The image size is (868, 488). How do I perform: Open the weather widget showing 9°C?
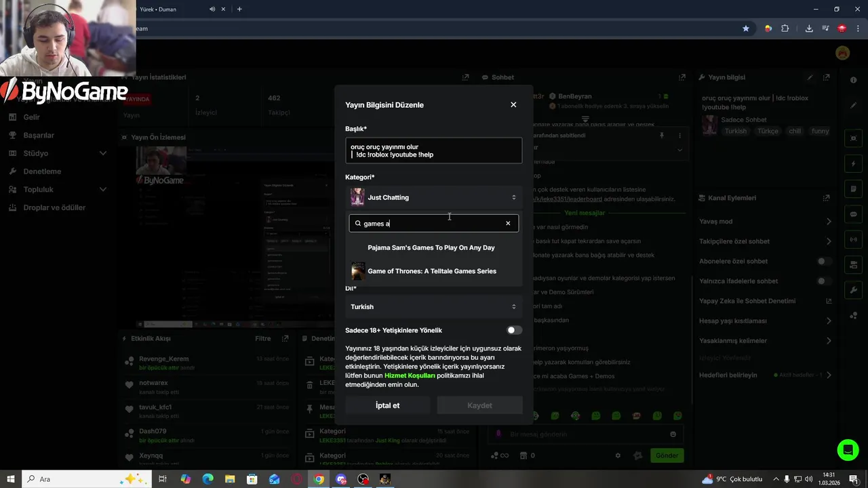732,479
